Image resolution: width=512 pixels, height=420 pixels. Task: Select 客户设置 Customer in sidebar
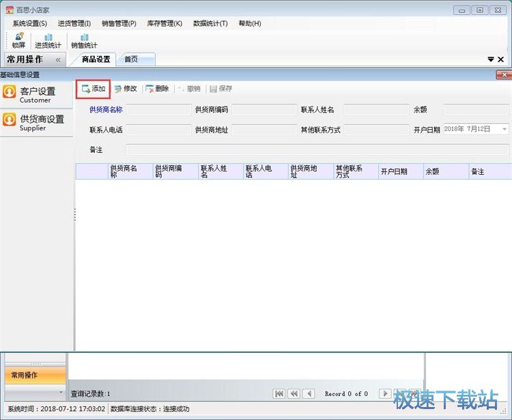pyautogui.click(x=36, y=95)
